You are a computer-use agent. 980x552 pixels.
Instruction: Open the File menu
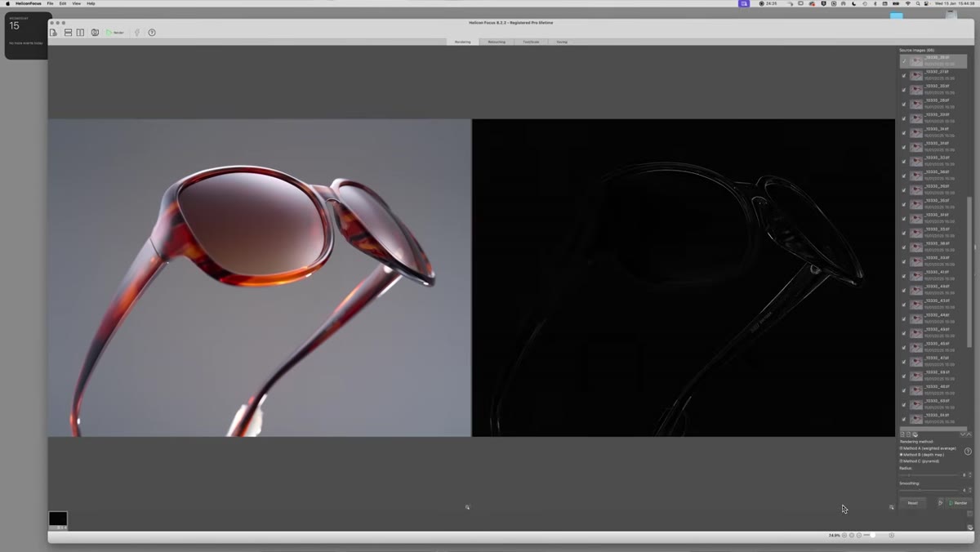(x=50, y=3)
